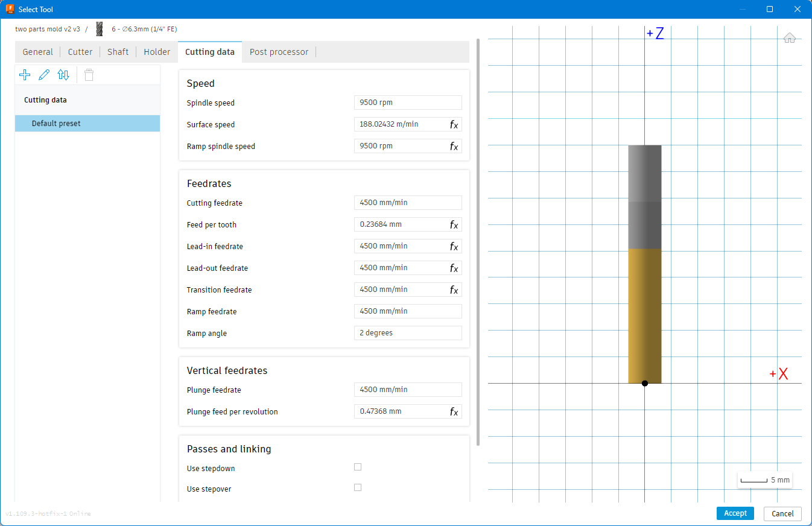The image size is (812, 526).
Task: Click the 'Spindle speed' label
Action: [211, 103]
